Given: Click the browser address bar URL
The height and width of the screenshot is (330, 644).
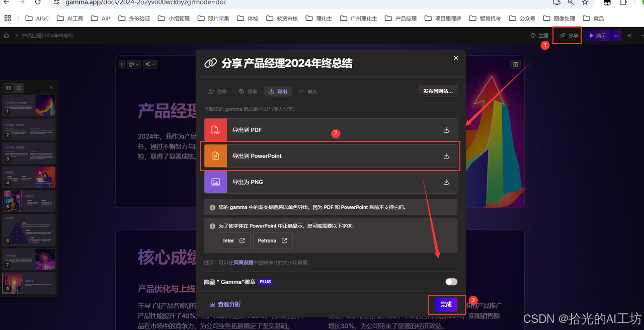Looking at the screenshot, I should pyautogui.click(x=146, y=3).
